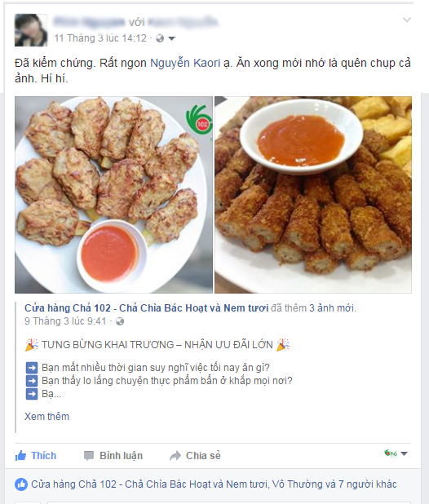Open the right breaded nem photo
The image size is (429, 504).
313,195
